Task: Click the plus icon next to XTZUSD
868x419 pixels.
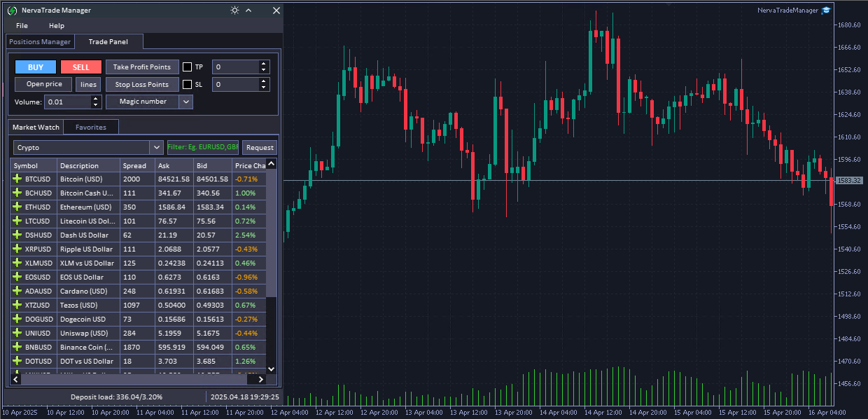Action: (16, 305)
